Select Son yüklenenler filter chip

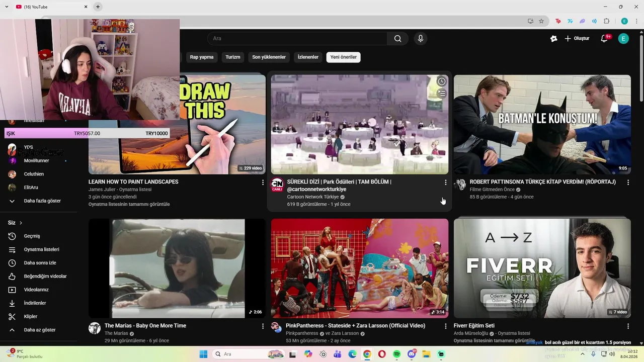click(269, 57)
